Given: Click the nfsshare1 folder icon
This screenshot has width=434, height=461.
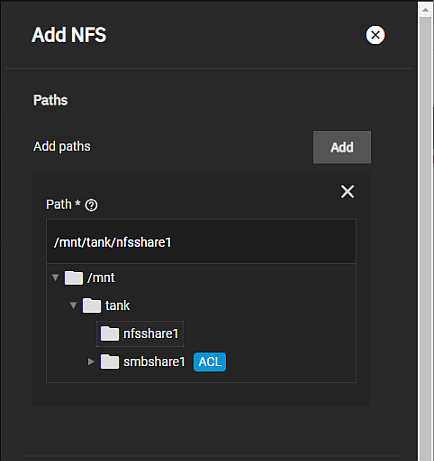Looking at the screenshot, I should pyautogui.click(x=110, y=333).
